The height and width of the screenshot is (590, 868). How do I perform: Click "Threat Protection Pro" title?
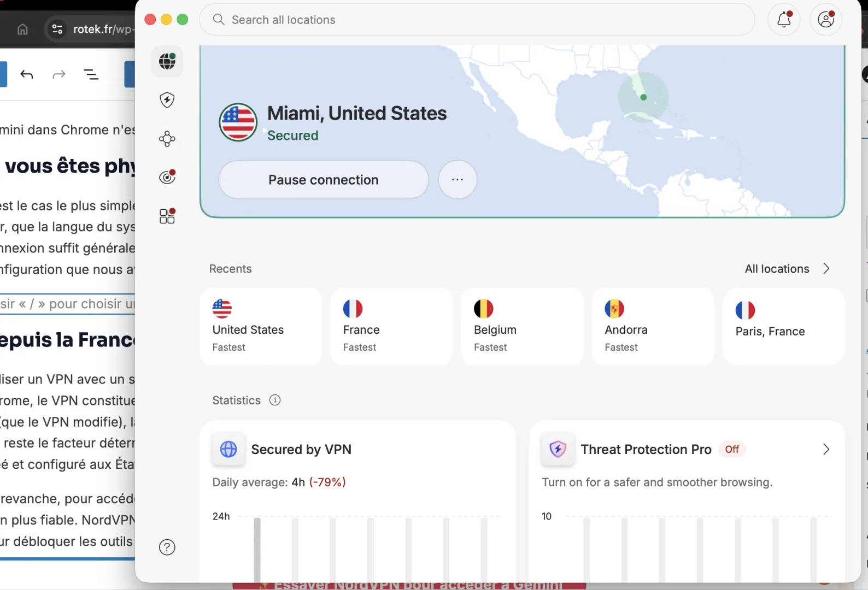[646, 450]
